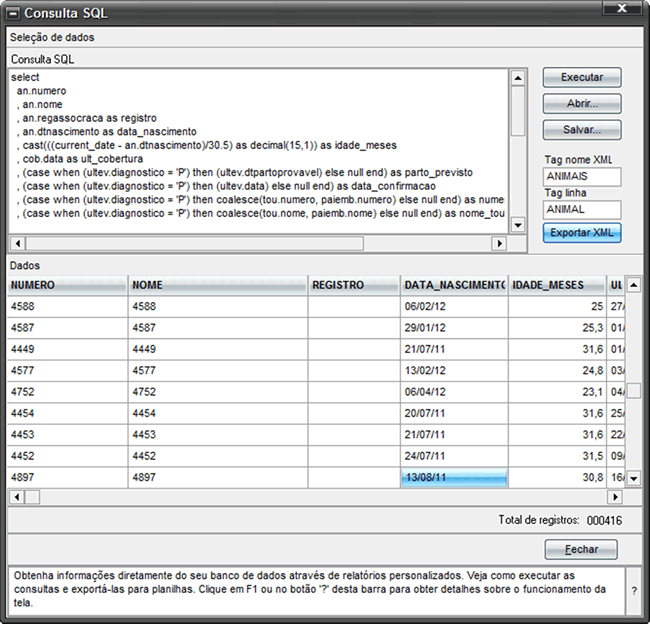Click the DATA_NASCIMENTO column header
This screenshot has width=650, height=624.
click(x=454, y=285)
